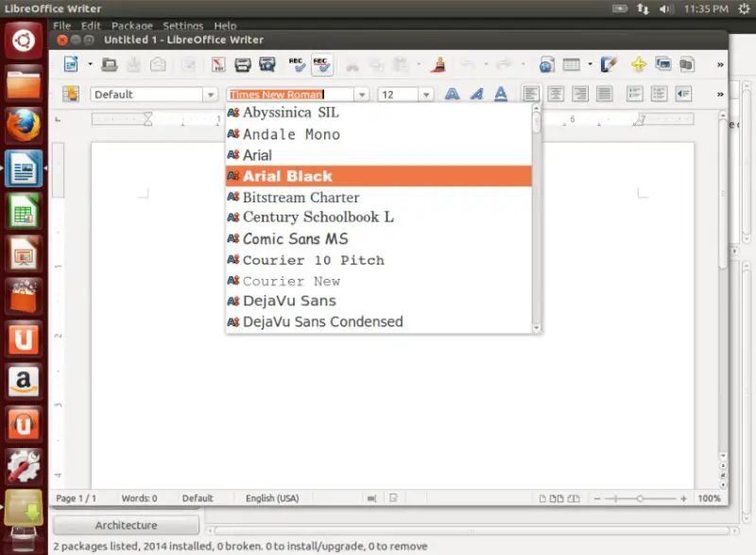Click the Print document icon
The height and width of the screenshot is (555, 756).
point(243,64)
